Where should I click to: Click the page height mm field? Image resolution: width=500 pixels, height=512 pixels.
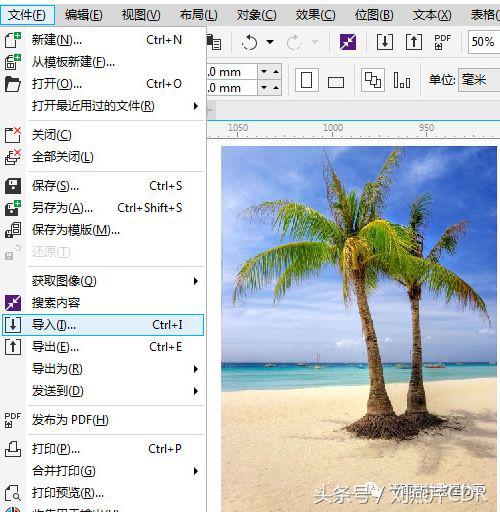[x=232, y=88]
